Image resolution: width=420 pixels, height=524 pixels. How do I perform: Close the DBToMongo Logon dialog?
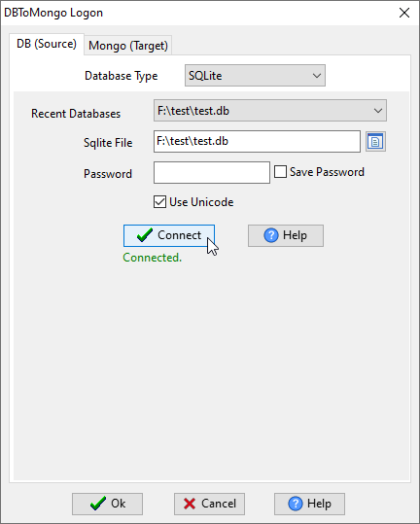(x=404, y=13)
